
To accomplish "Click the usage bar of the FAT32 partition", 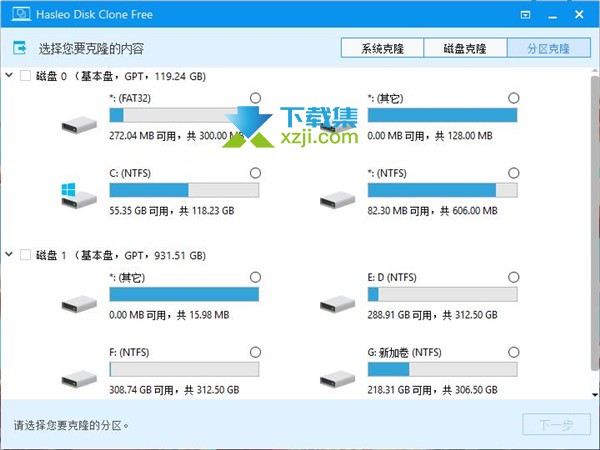I will pos(184,115).
